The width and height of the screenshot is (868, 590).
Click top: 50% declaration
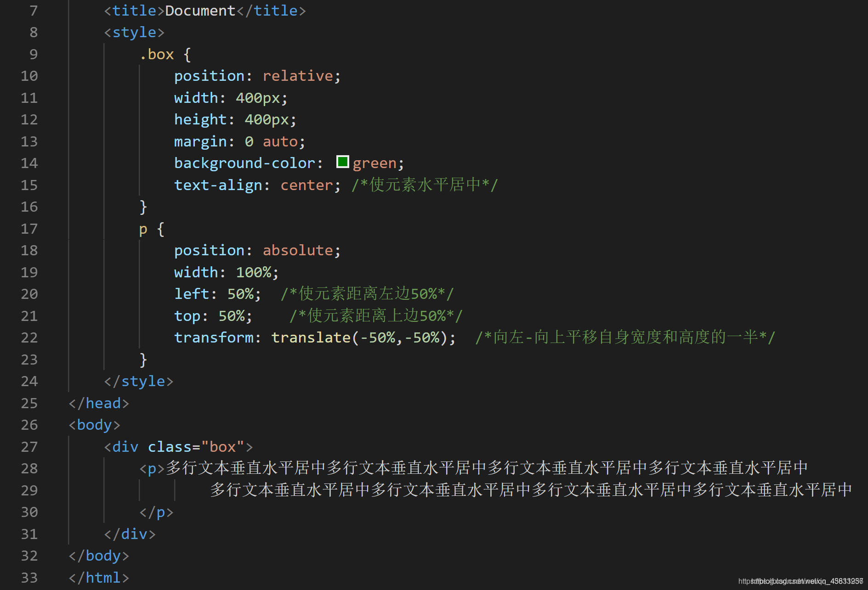coord(213,316)
